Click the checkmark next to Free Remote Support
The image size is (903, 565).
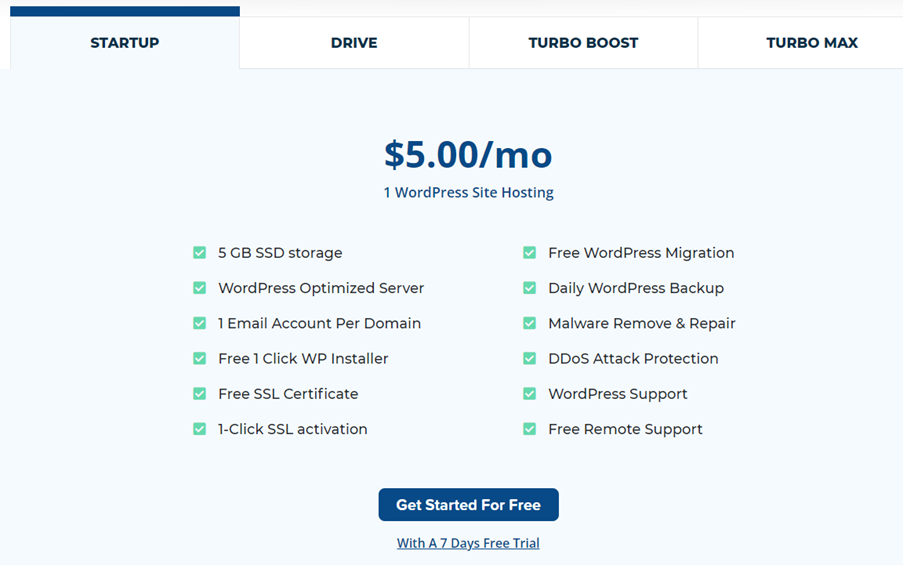529,429
